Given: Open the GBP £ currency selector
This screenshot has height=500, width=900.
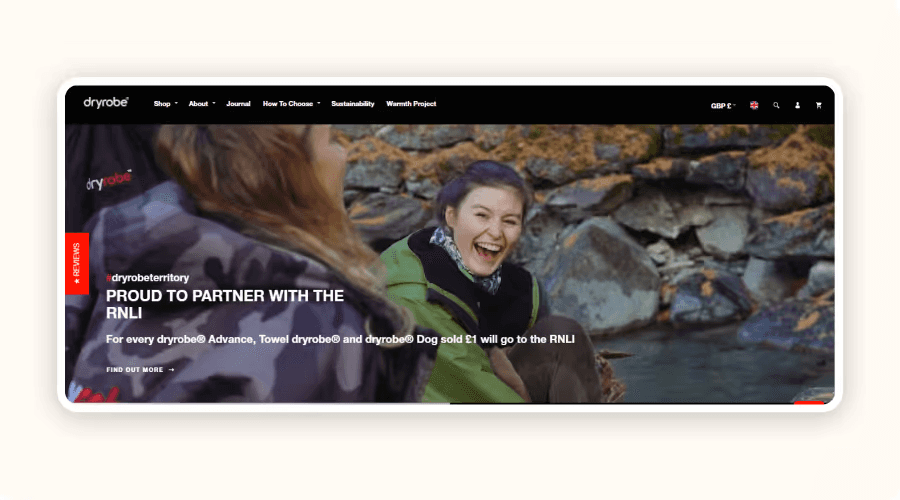Looking at the screenshot, I should point(723,106).
